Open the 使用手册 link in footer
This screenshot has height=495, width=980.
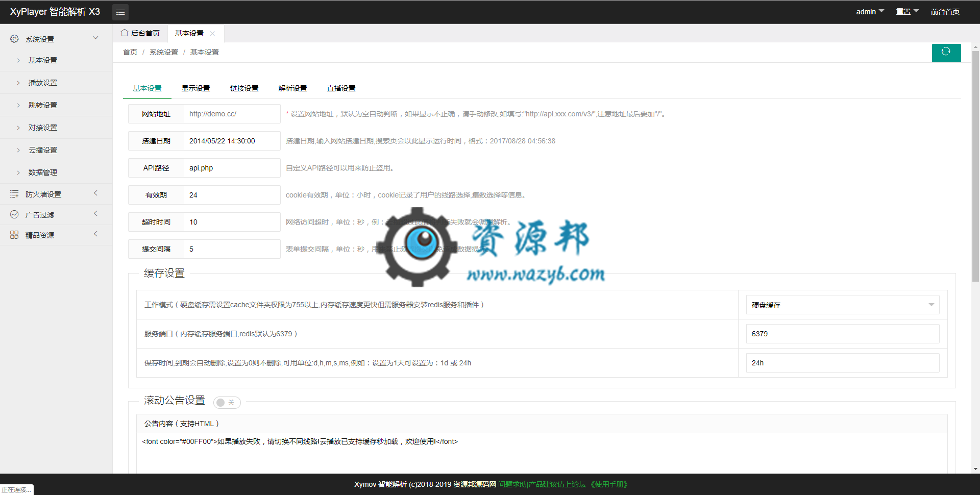pos(609,484)
